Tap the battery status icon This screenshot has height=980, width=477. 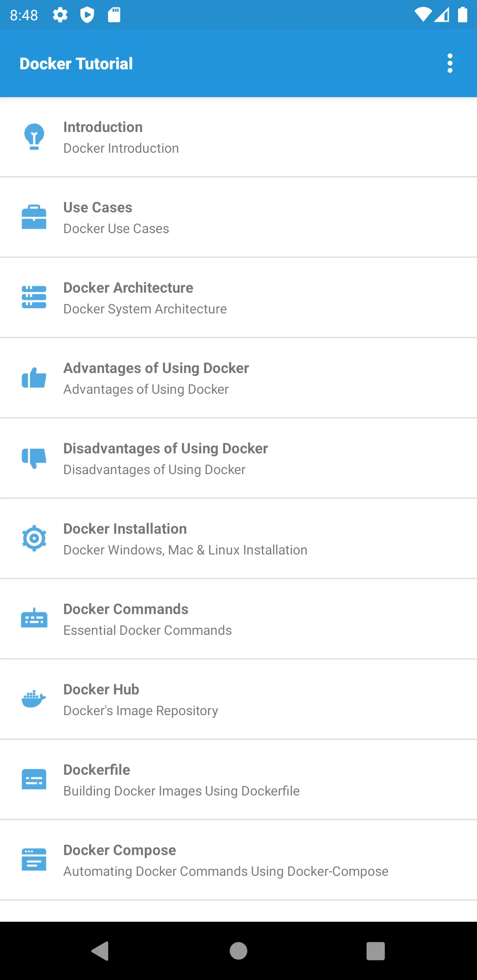[x=462, y=15]
